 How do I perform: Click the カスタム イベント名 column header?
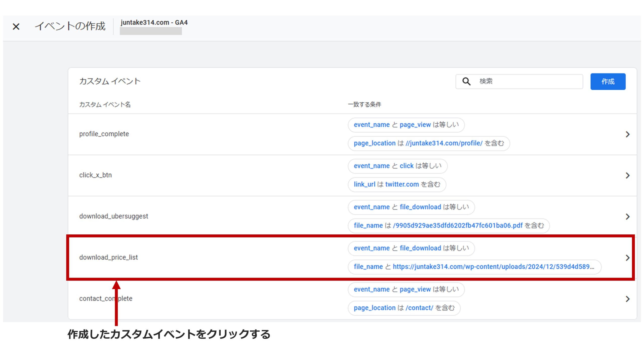click(105, 104)
